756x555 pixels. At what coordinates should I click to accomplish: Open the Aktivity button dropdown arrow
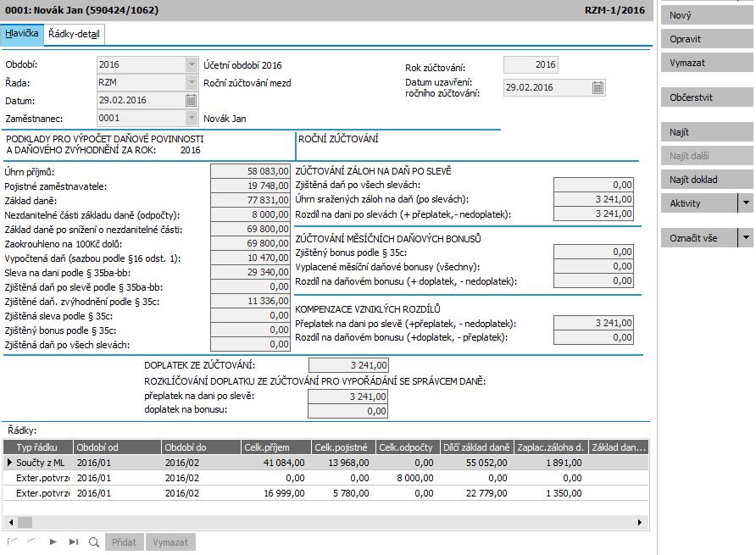pos(746,203)
